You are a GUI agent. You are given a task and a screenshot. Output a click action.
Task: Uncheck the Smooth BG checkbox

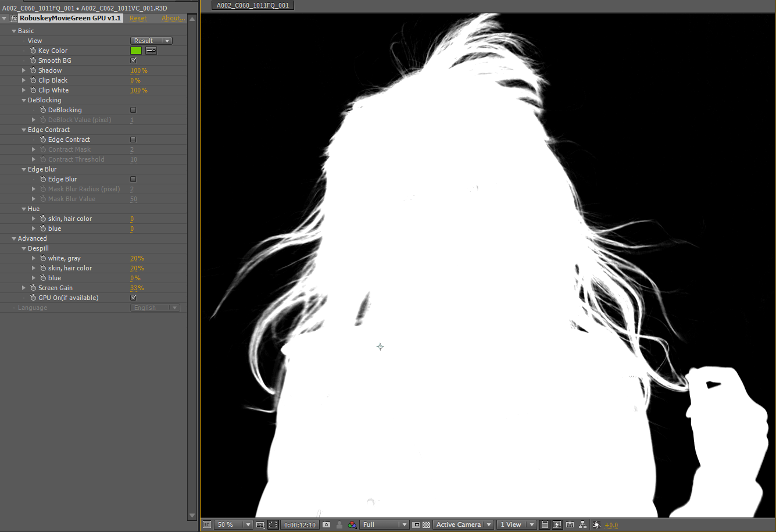[x=133, y=60]
